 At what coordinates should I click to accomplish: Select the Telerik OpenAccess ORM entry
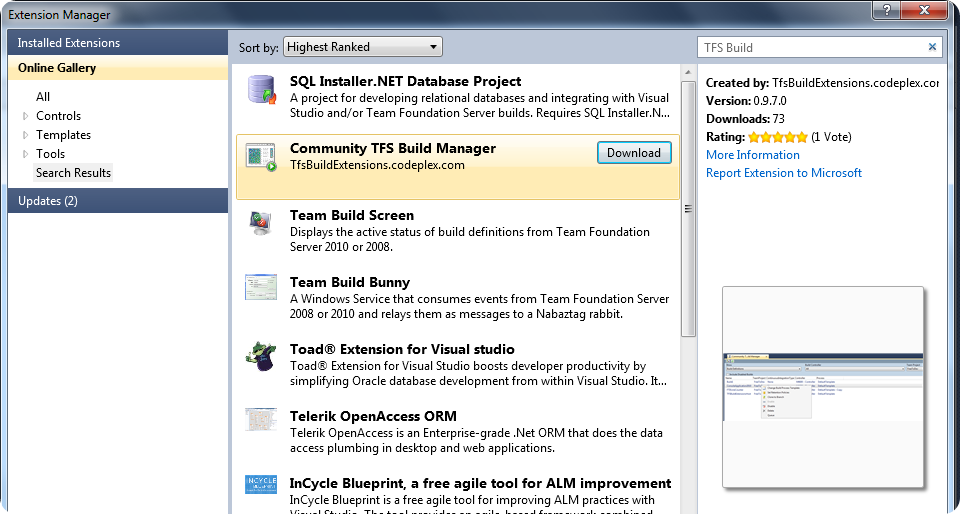pyautogui.click(x=458, y=432)
